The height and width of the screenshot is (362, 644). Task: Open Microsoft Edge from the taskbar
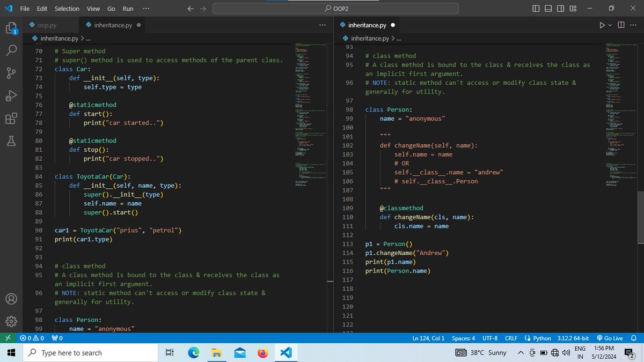(193, 353)
